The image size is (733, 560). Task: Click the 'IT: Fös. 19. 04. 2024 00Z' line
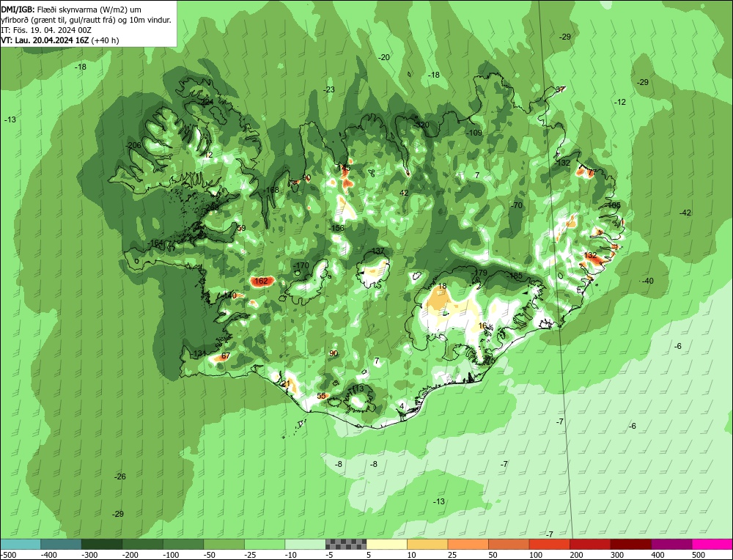(x=45, y=30)
